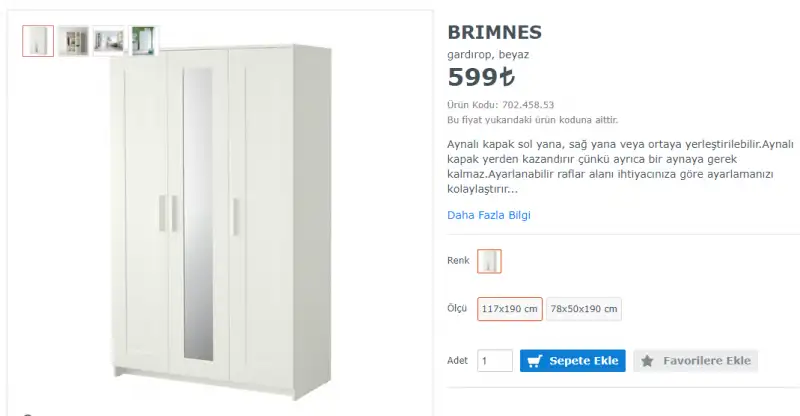
Task: Click the 599₺ price text
Action: (481, 77)
